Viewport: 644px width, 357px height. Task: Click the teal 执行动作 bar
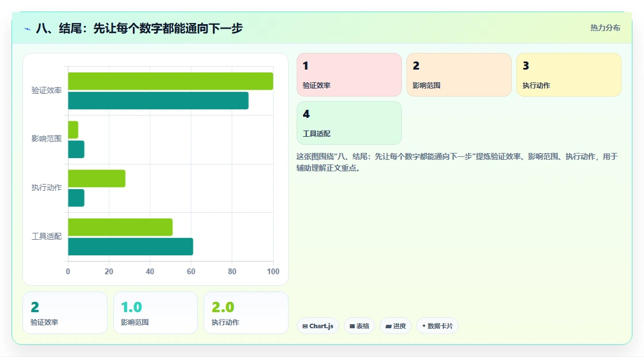coord(76,198)
